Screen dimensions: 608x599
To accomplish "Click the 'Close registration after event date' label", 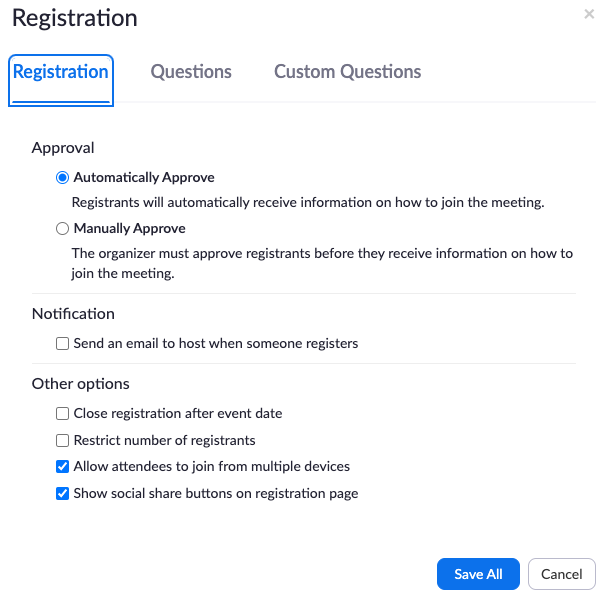I will (178, 413).
